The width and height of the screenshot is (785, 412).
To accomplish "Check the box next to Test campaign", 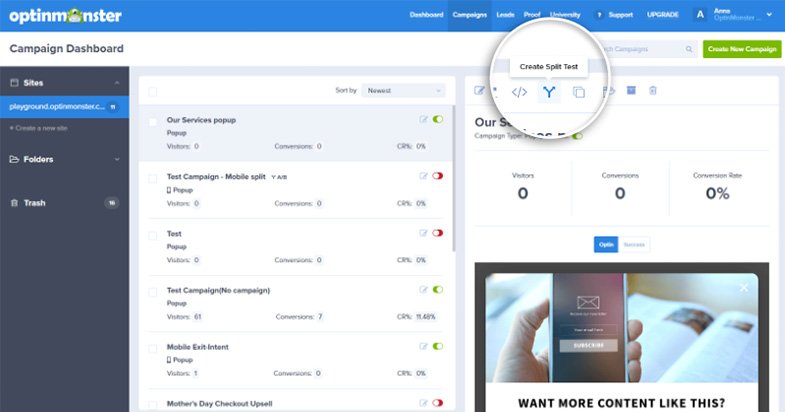I will [153, 235].
